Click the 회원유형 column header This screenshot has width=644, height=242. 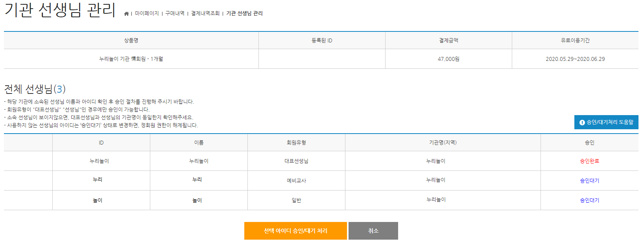point(296,143)
